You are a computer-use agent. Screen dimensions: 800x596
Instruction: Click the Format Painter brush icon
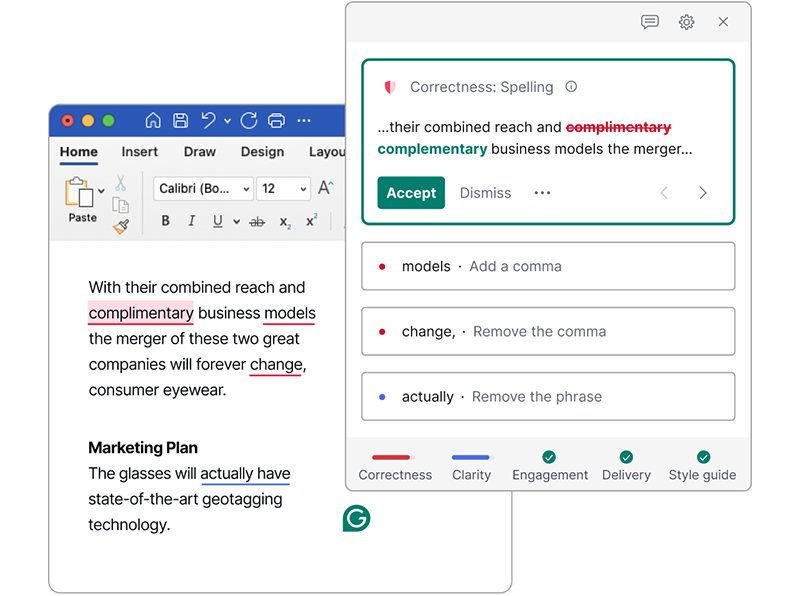click(x=121, y=227)
